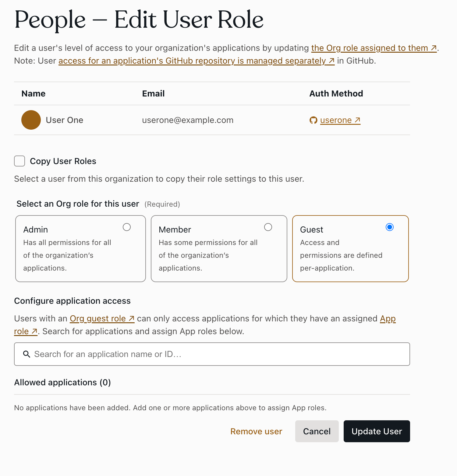The width and height of the screenshot is (457, 476).
Task: Click the GitHub logo beside userone
Action: pos(313,120)
